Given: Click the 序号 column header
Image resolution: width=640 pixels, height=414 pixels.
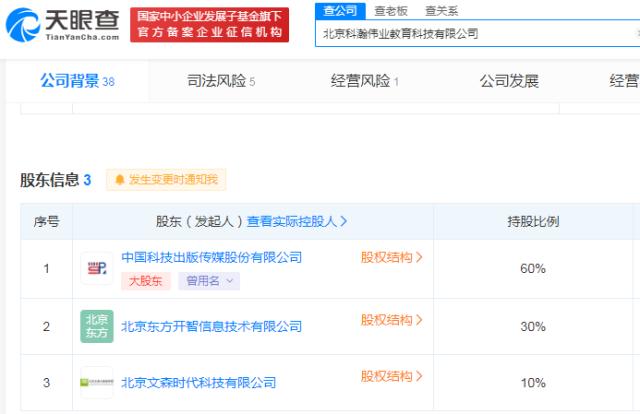Looking at the screenshot, I should click(47, 222).
